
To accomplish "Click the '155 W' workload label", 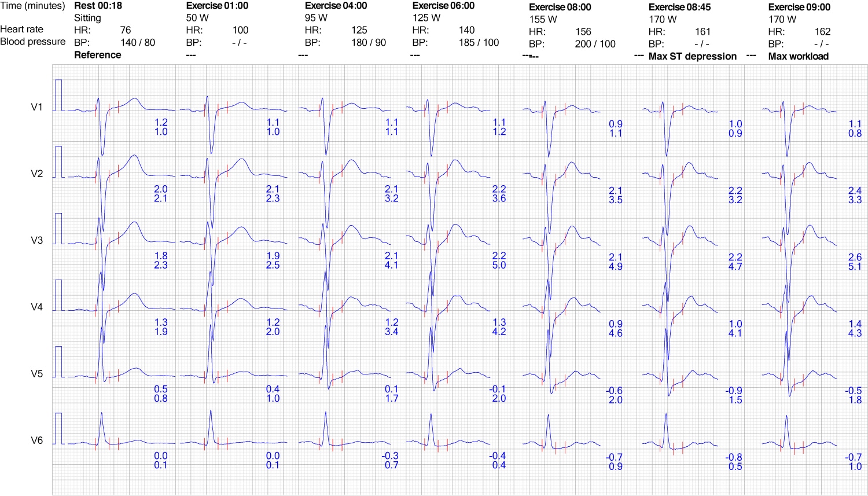I will click(x=543, y=19).
